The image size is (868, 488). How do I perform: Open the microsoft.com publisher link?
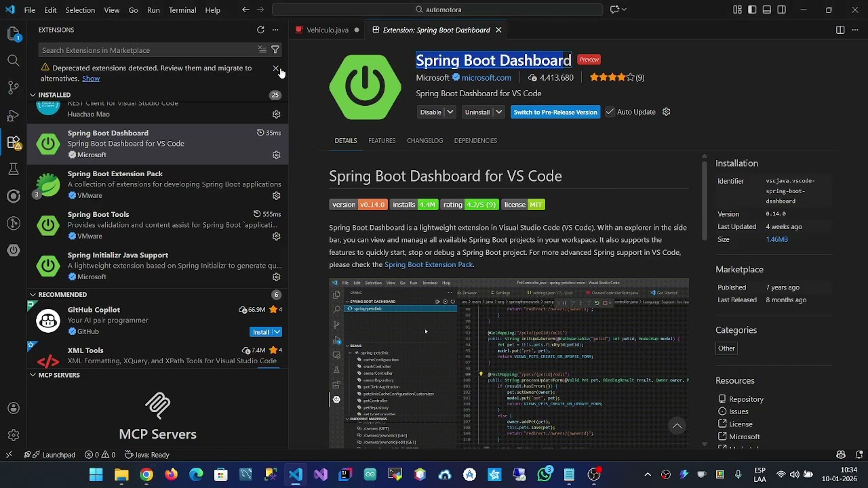coord(486,78)
